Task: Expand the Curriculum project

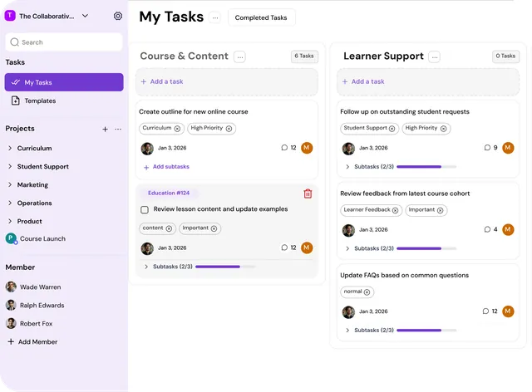Action: tap(10, 148)
